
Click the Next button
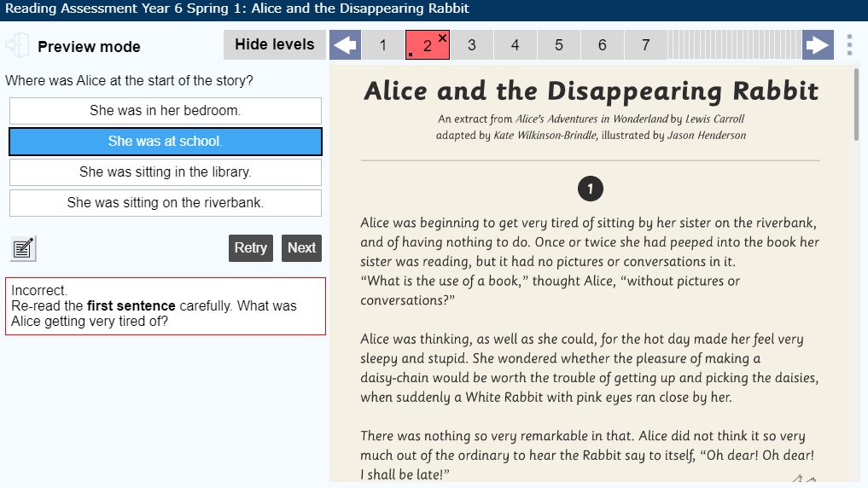[x=301, y=248]
